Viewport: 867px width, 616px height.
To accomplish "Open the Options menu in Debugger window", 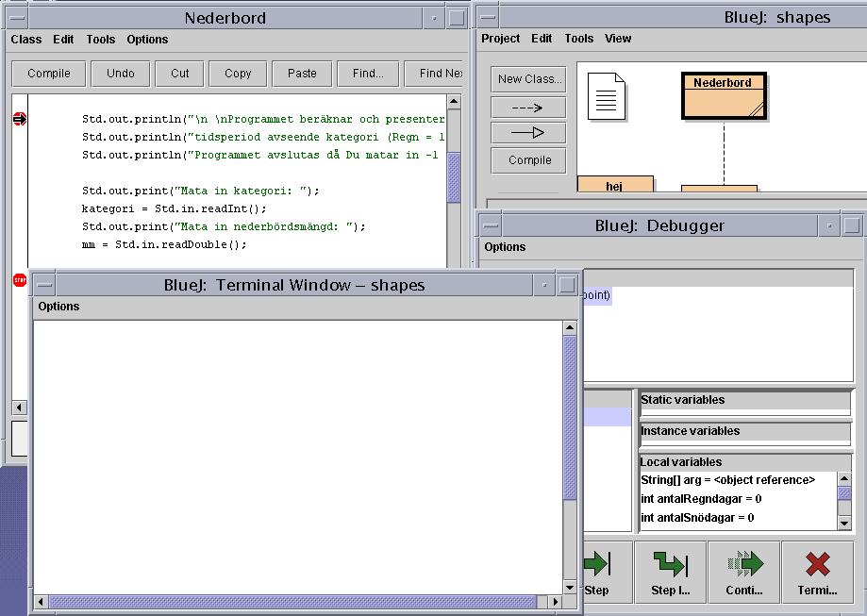I will point(505,246).
